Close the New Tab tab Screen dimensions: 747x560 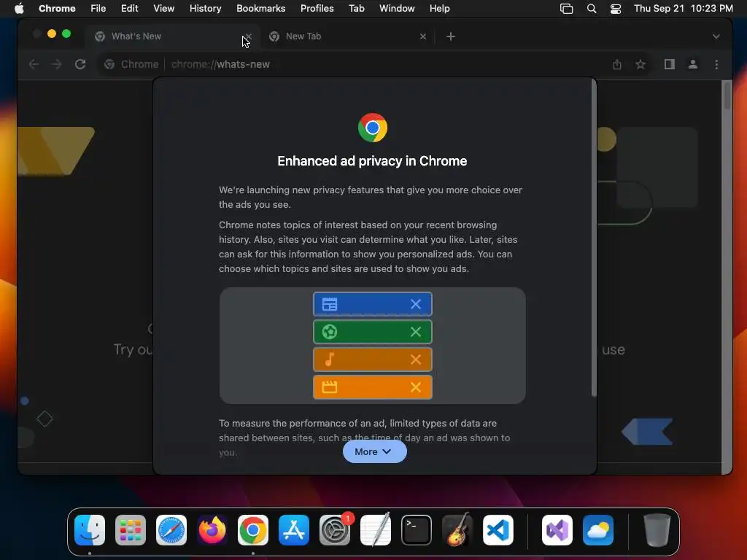(x=423, y=36)
